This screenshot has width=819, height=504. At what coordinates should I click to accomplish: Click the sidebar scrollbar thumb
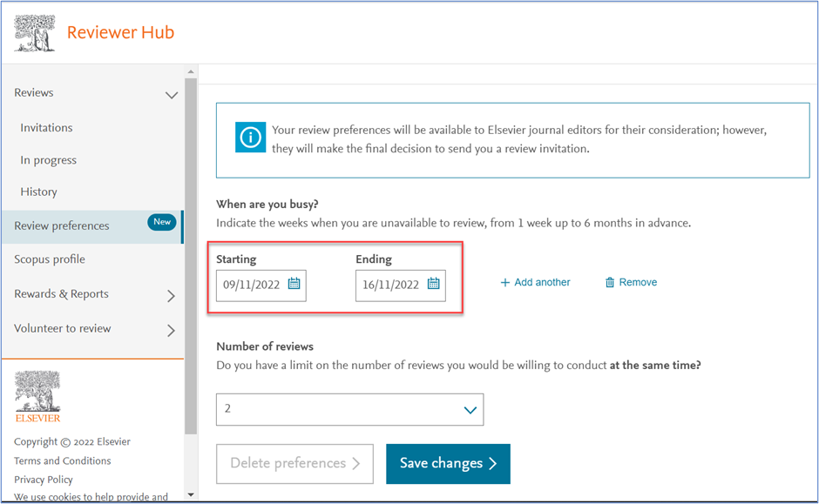[x=191, y=256]
